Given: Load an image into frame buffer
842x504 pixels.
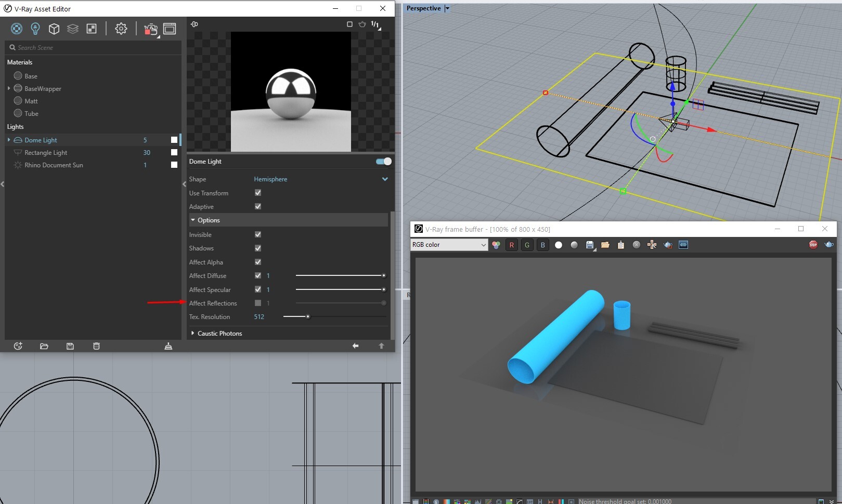Looking at the screenshot, I should pos(605,245).
